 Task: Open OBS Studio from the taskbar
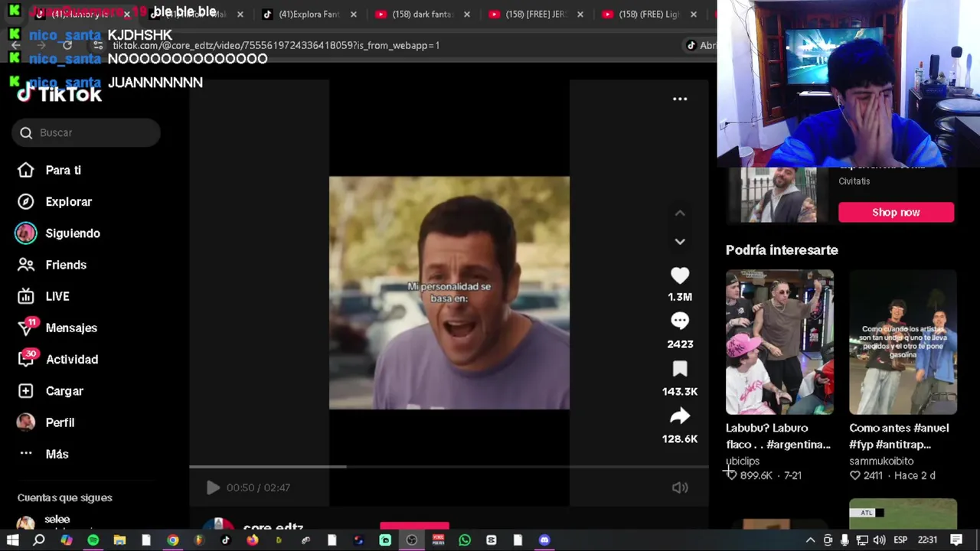pyautogui.click(x=411, y=540)
